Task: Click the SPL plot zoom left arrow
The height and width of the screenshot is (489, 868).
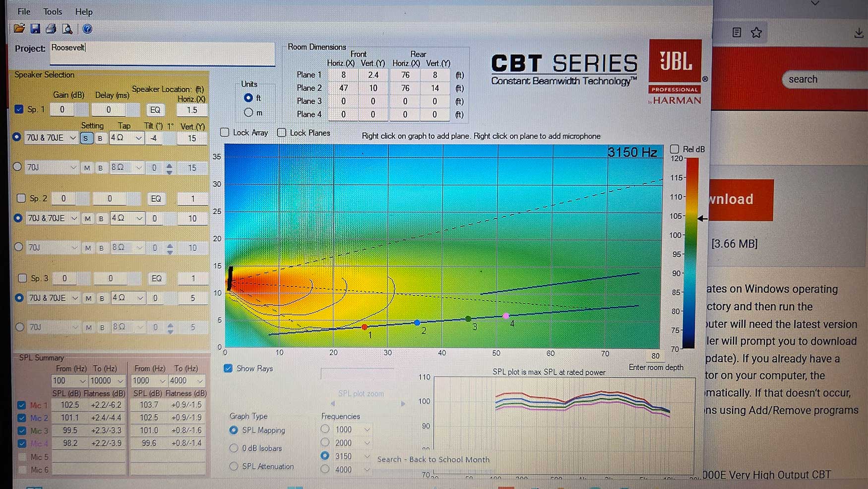Action: click(333, 404)
